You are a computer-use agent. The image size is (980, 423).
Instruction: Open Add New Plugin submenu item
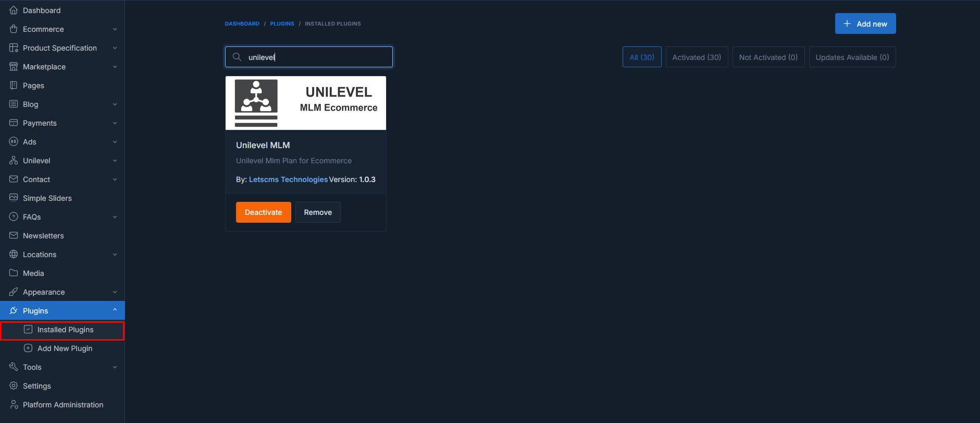(65, 348)
